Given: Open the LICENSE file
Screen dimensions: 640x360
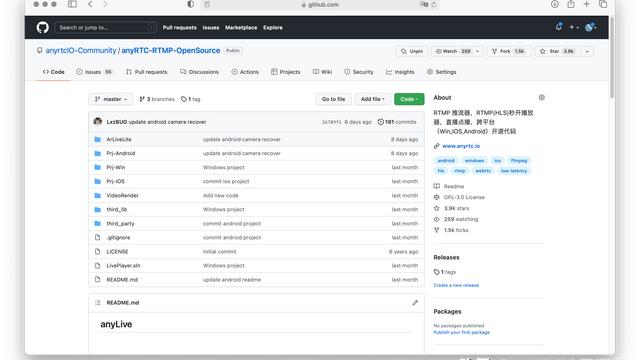Looking at the screenshot, I should pyautogui.click(x=117, y=252).
